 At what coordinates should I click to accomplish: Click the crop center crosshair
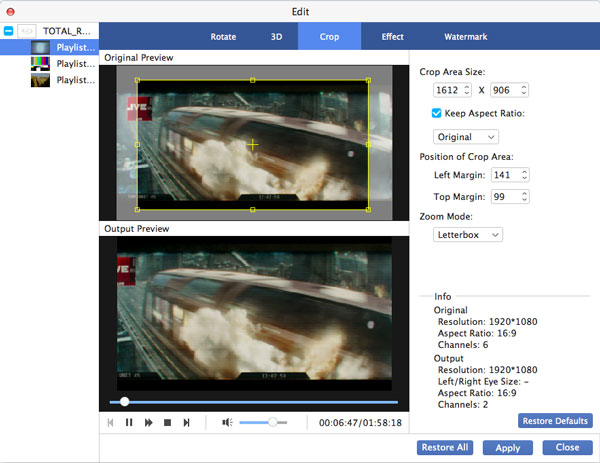click(253, 145)
